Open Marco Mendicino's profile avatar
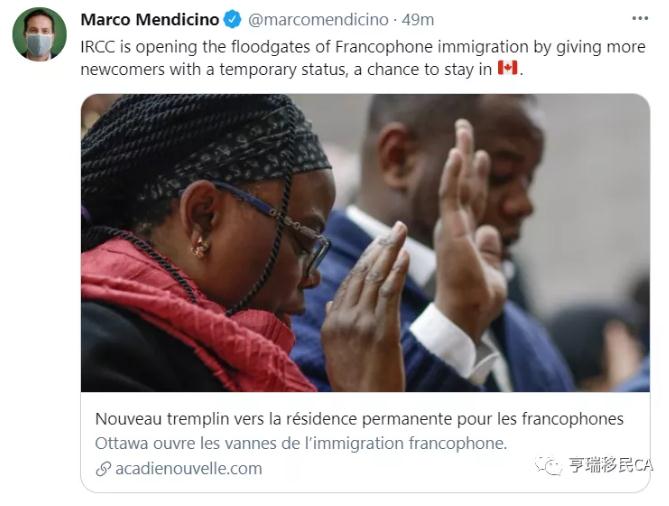The height and width of the screenshot is (506, 669). pyautogui.click(x=39, y=35)
